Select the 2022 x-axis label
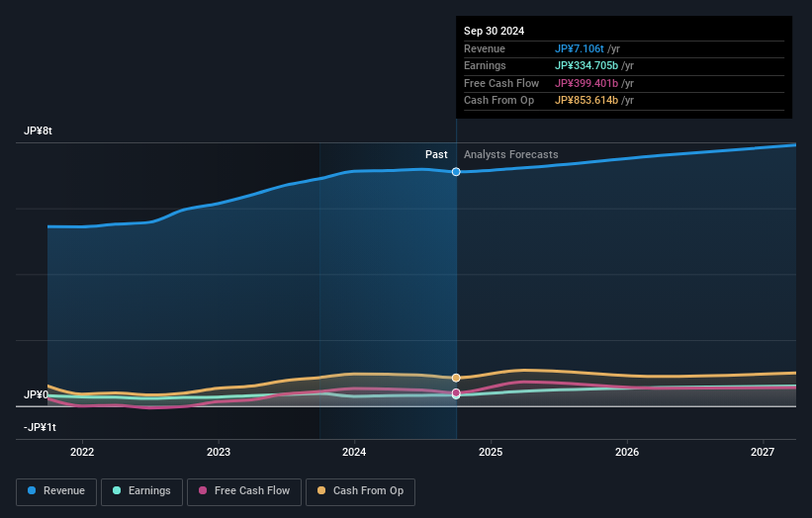 coord(82,453)
